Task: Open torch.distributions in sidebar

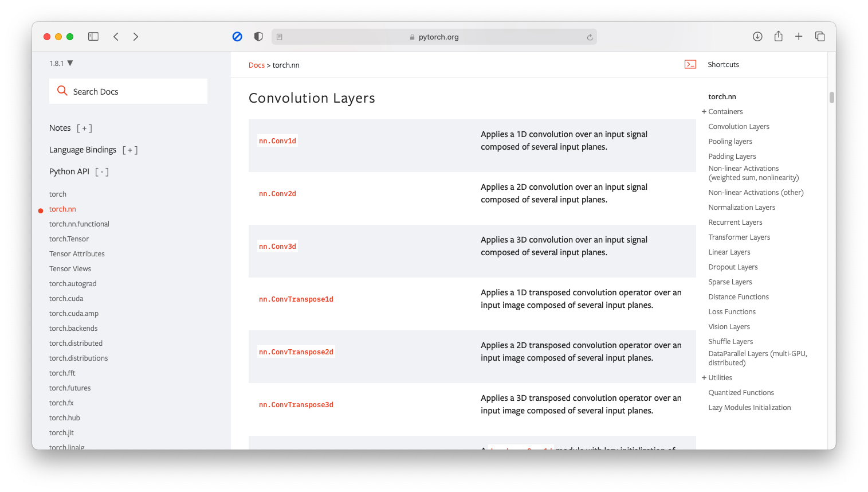Action: point(78,358)
